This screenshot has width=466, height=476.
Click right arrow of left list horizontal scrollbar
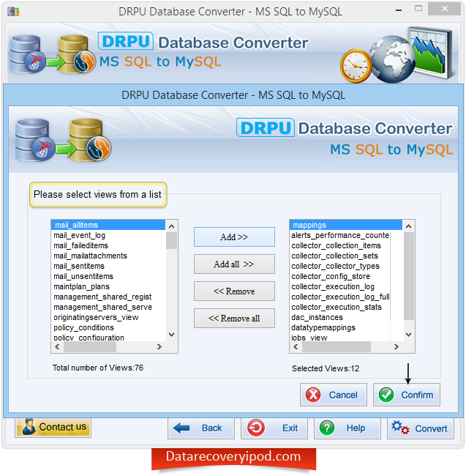159,346
